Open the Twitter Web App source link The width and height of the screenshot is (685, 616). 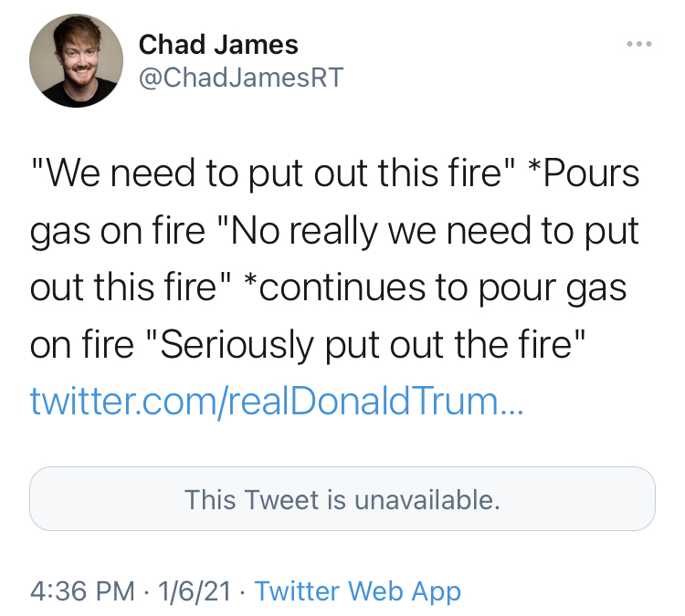tap(358, 591)
